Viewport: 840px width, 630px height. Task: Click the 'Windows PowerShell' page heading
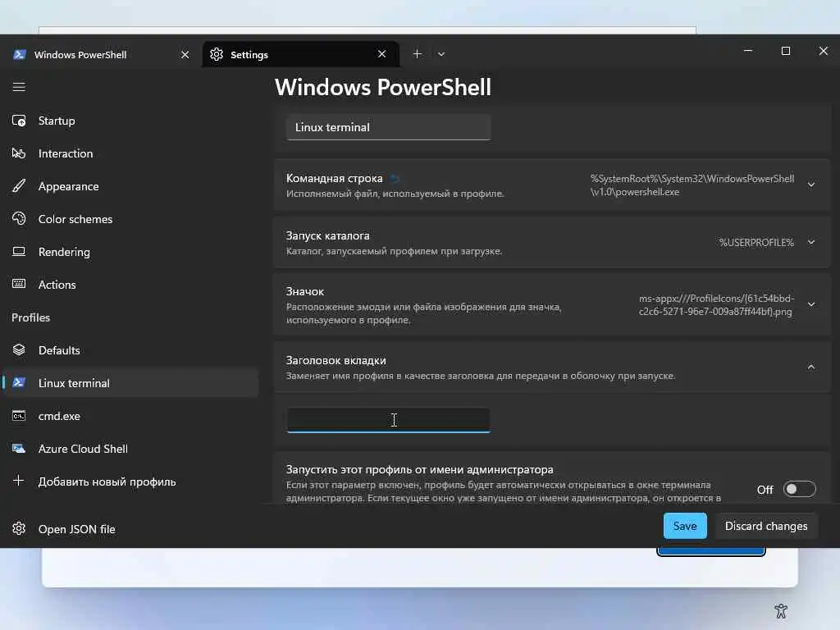(382, 87)
